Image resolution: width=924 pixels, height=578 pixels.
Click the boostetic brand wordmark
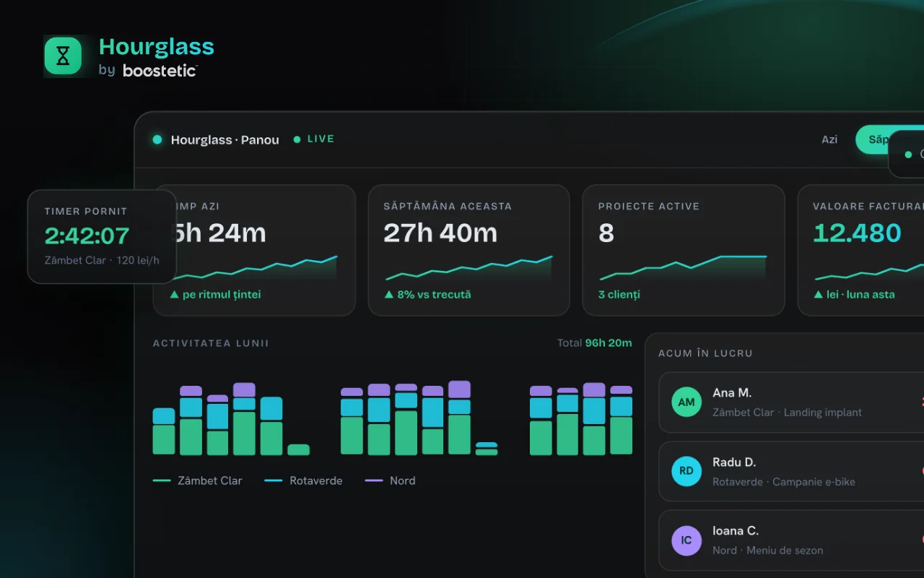pos(160,70)
